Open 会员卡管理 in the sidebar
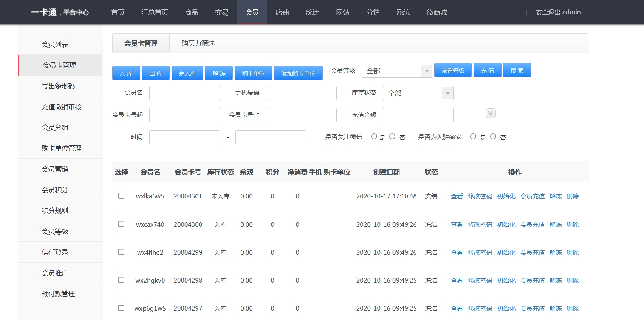This screenshot has width=644, height=320. click(60, 65)
